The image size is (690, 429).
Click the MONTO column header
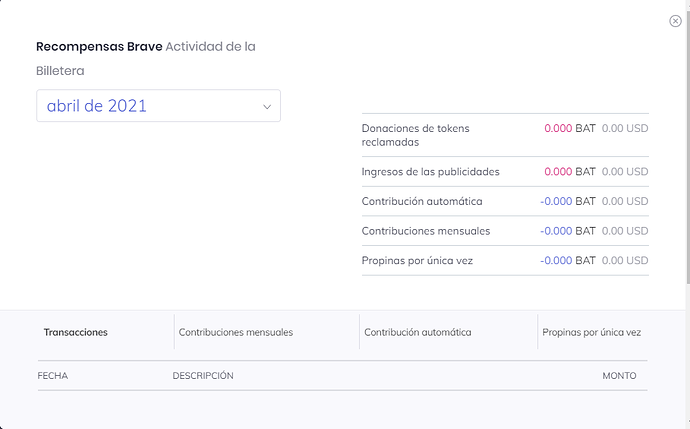tap(619, 376)
